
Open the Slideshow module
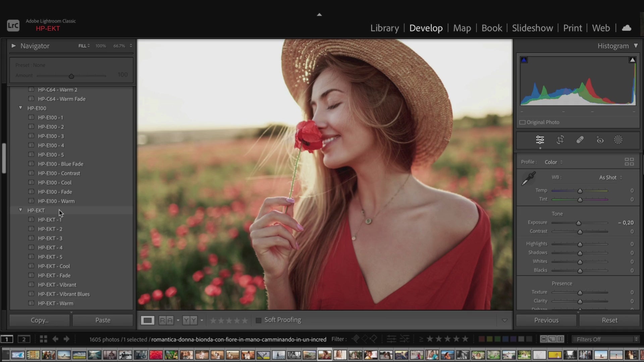[532, 28]
